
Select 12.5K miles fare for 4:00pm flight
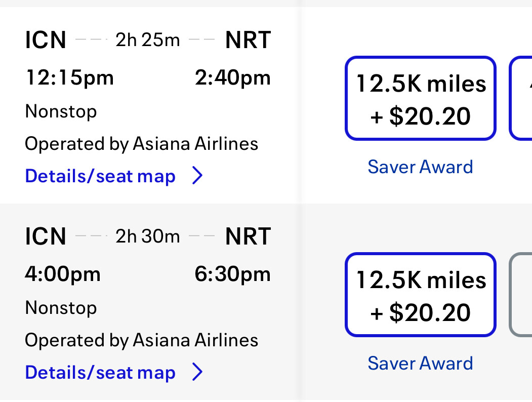[420, 295]
